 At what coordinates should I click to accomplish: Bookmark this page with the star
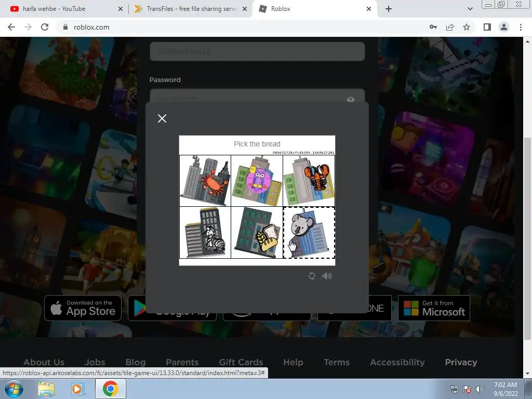point(467,27)
